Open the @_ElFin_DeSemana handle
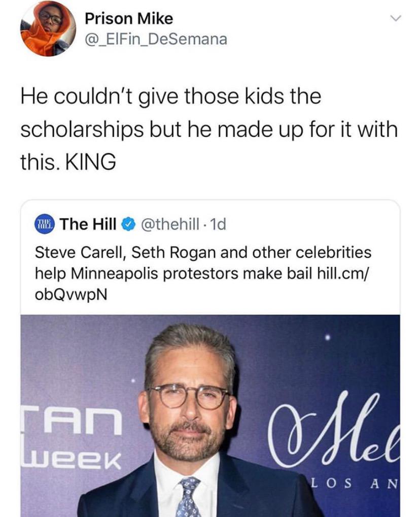 (156, 39)
